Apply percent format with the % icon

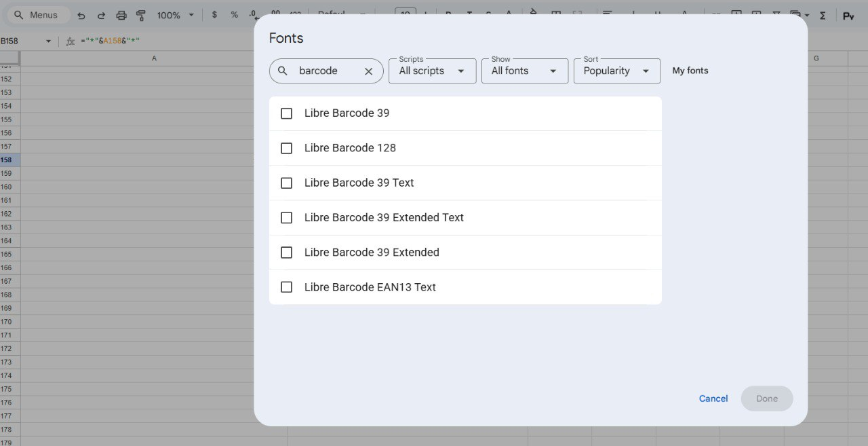coord(234,15)
